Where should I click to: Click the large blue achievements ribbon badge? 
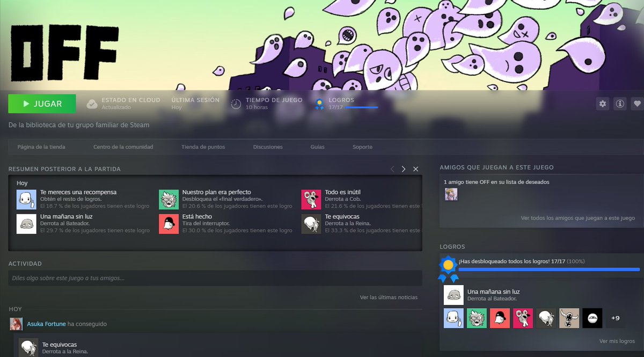pos(448,269)
